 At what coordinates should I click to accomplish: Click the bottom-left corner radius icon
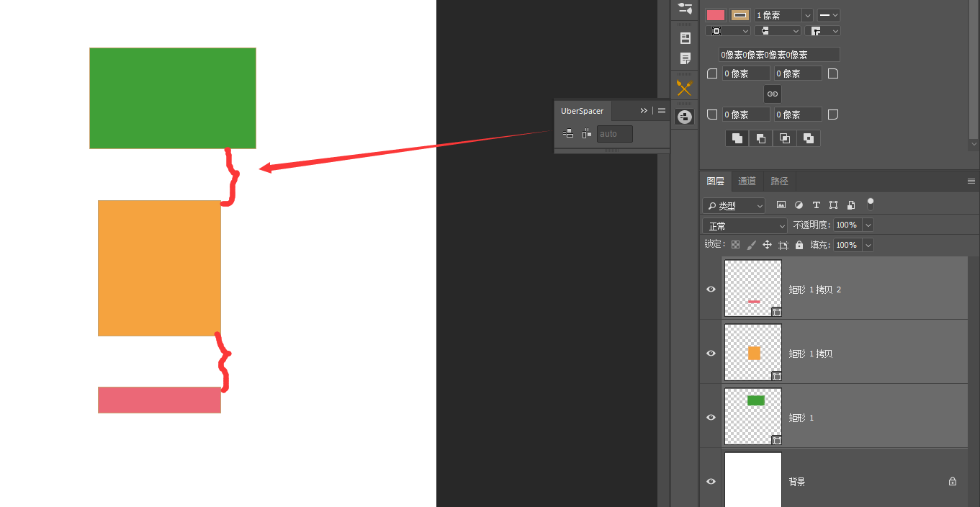pos(712,115)
